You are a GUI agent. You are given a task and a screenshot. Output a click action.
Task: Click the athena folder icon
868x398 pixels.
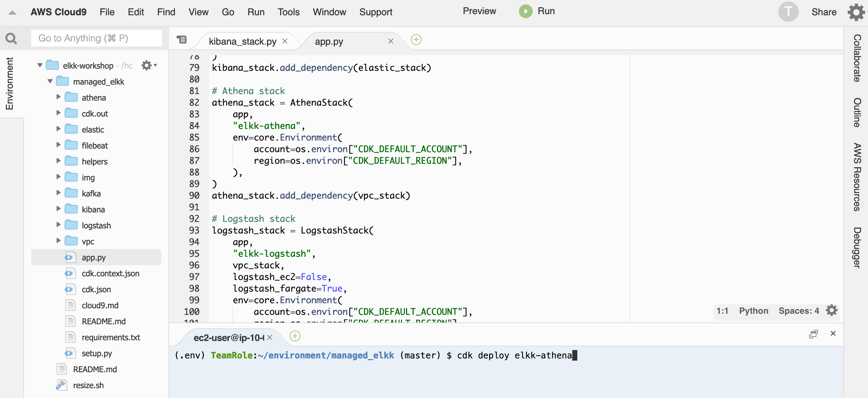coord(71,97)
